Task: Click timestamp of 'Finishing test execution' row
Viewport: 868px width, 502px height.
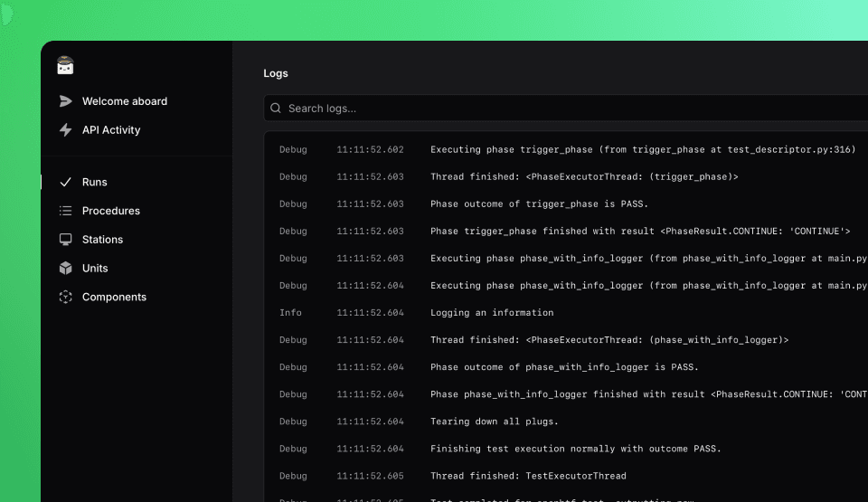Action: coord(371,449)
